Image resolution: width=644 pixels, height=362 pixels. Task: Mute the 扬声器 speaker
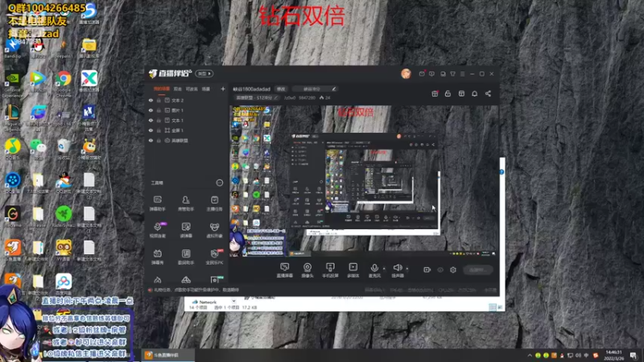(x=397, y=270)
